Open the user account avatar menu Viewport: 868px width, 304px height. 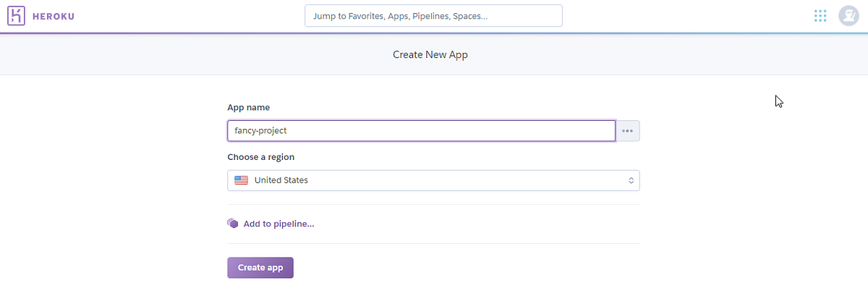point(848,16)
